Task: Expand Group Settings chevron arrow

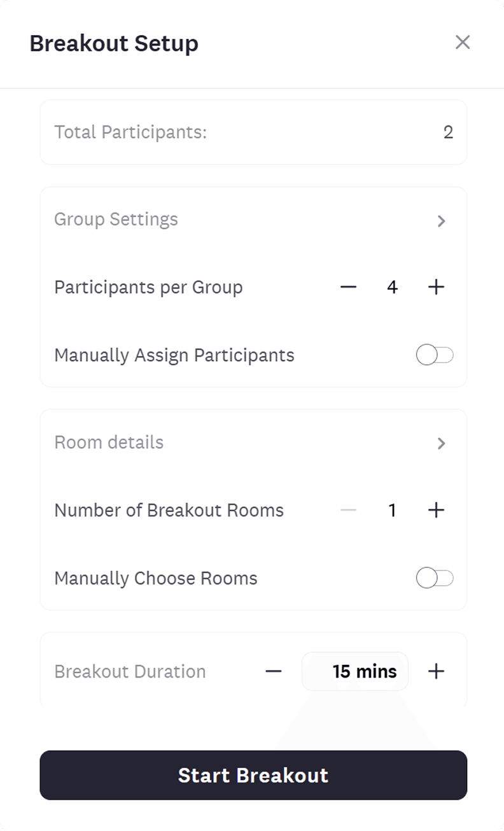Action: point(442,221)
